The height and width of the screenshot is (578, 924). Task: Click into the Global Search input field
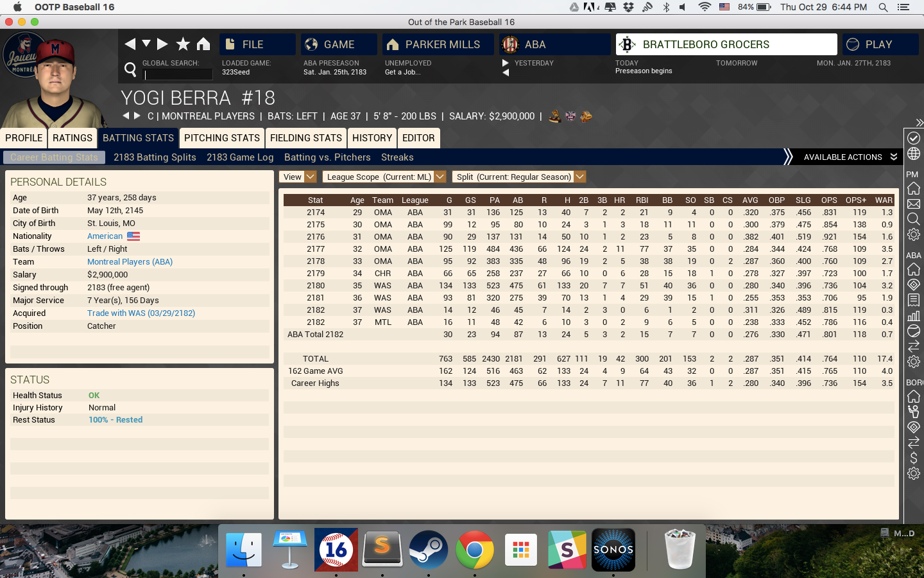[177, 74]
